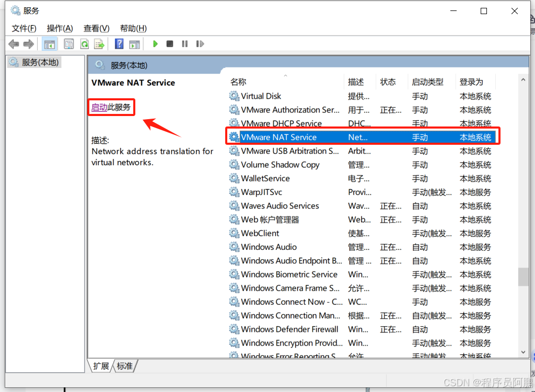The image size is (535, 392).
Task: Click the VMware NAT Service title in detail pane
Action: [133, 83]
